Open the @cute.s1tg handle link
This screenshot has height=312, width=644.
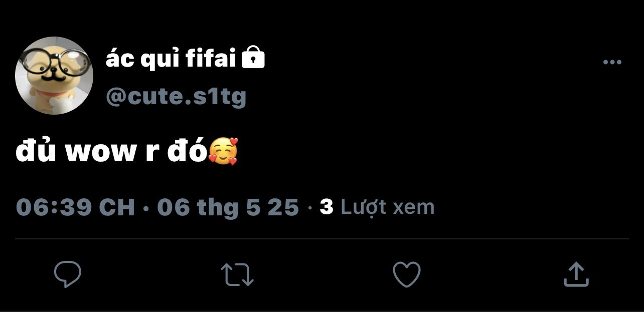[176, 96]
